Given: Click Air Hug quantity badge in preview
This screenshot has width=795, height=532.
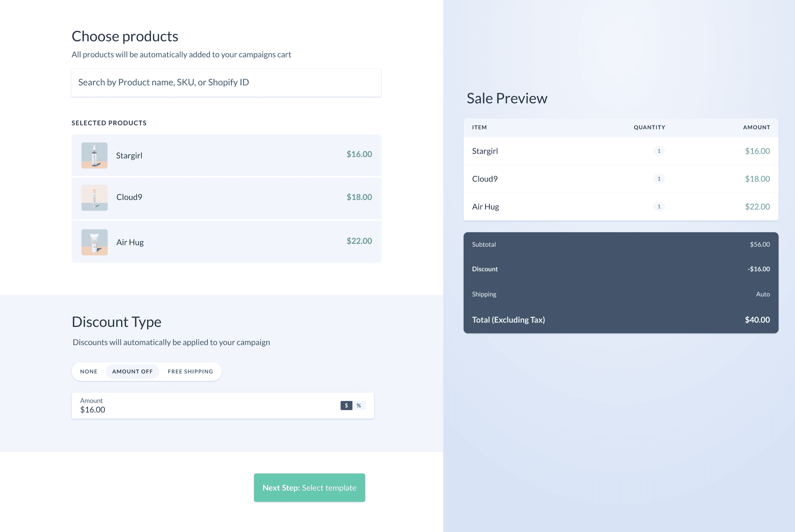Looking at the screenshot, I should [659, 207].
